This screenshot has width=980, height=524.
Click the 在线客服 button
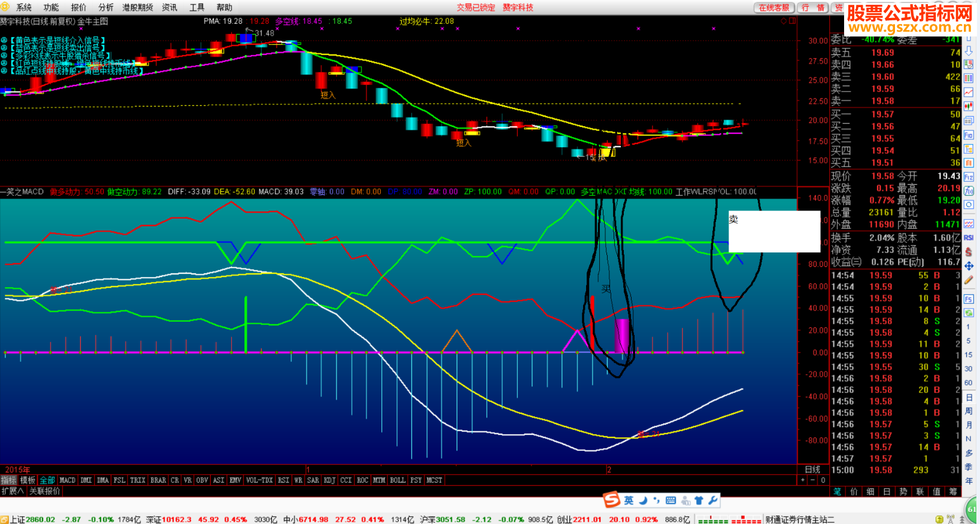[774, 7]
